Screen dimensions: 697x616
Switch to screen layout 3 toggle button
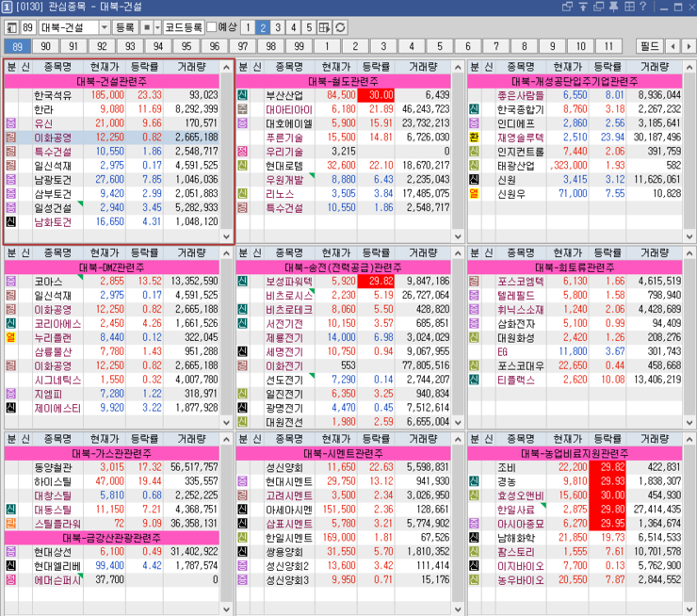tap(278, 27)
